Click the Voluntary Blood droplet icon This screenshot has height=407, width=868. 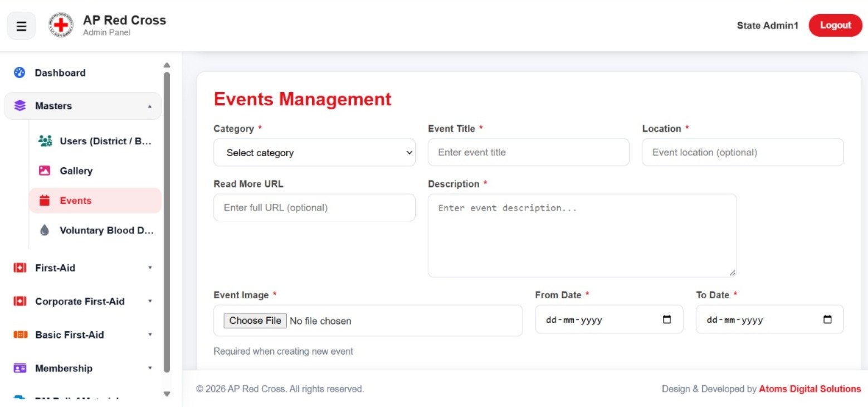45,230
